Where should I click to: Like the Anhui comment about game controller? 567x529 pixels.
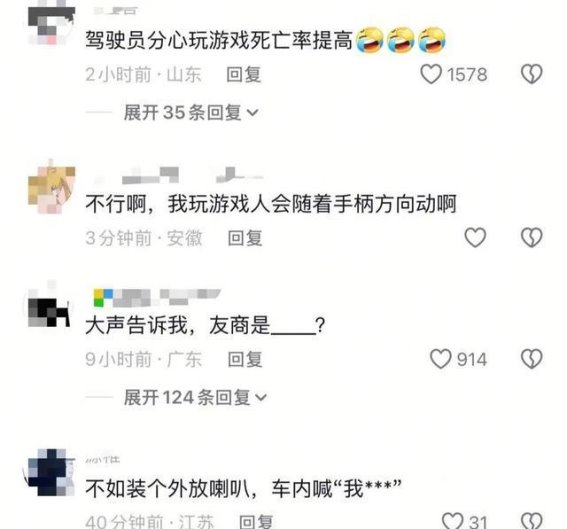[475, 238]
